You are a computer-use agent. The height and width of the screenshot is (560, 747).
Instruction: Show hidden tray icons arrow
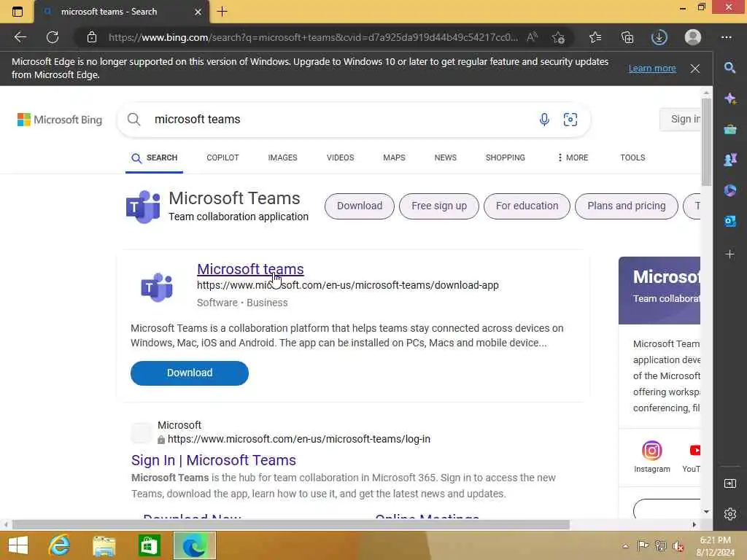tap(625, 546)
